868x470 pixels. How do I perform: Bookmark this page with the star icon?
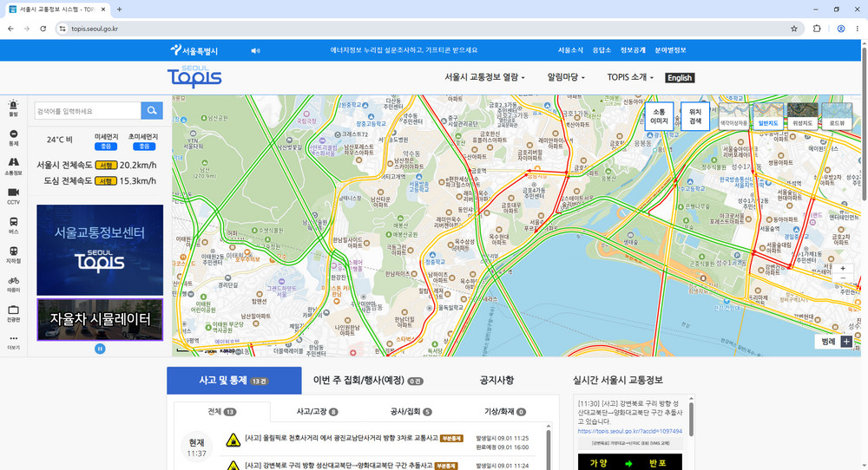click(794, 29)
